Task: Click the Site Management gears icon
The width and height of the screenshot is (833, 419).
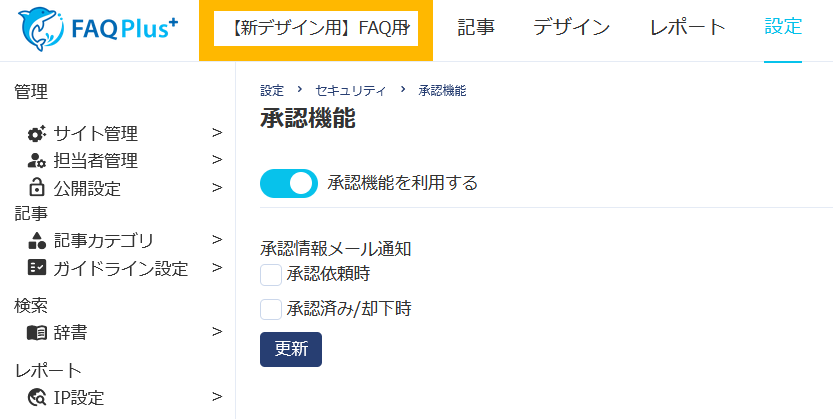Action: pyautogui.click(x=37, y=134)
